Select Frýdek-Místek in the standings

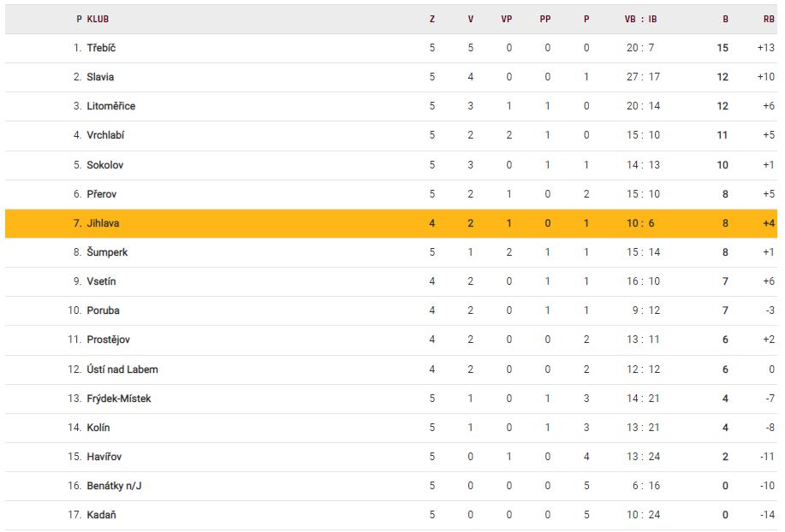click(x=119, y=399)
